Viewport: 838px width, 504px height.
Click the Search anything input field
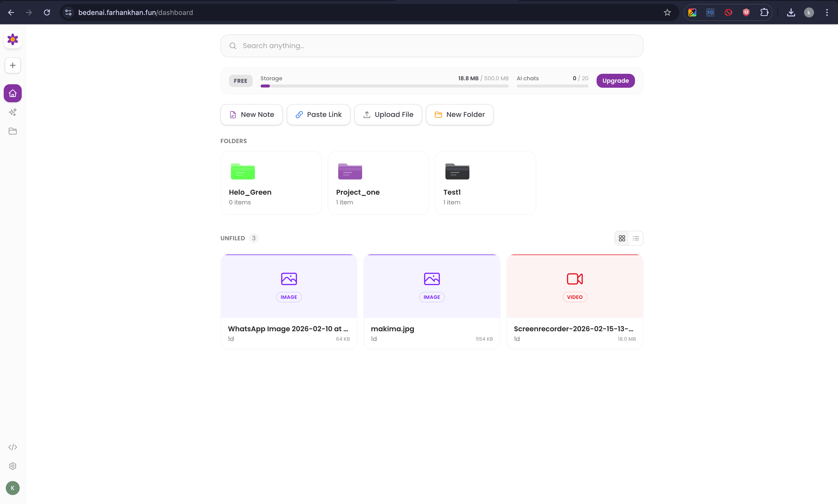(431, 46)
